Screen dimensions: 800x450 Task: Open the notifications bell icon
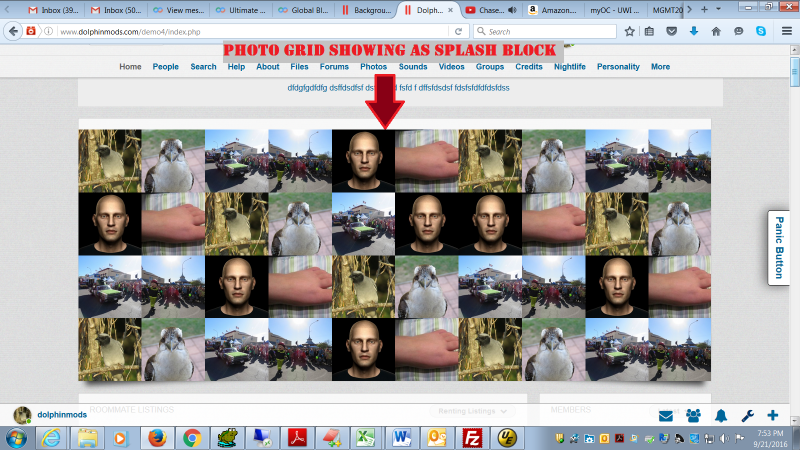721,416
